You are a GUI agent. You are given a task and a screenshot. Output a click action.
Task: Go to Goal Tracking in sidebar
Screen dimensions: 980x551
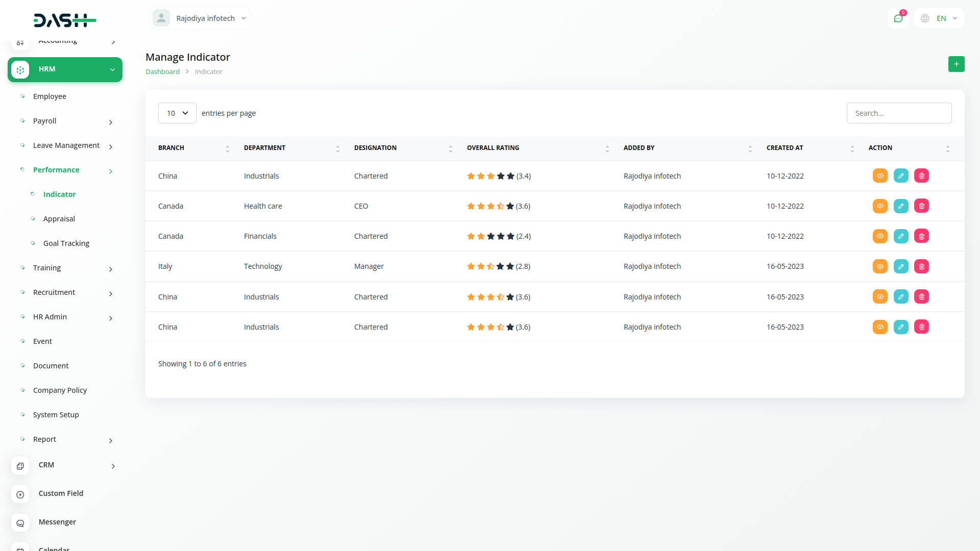[66, 243]
